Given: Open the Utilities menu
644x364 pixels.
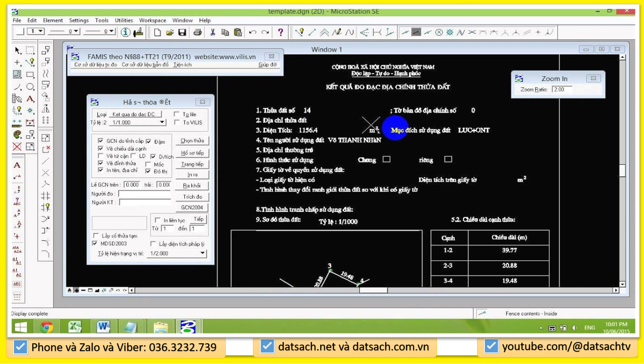Looking at the screenshot, I should (124, 20).
